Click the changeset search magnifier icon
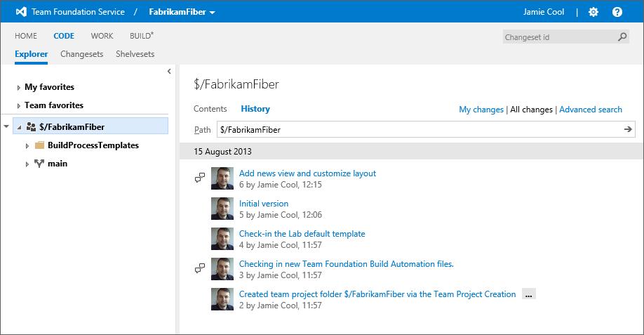644x335 pixels. click(622, 37)
